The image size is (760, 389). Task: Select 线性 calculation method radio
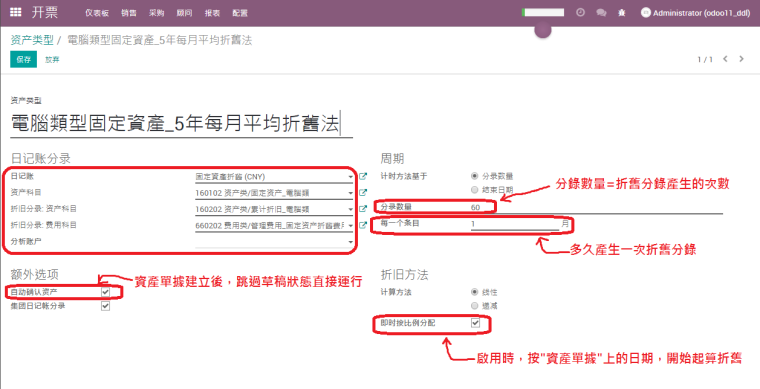click(x=475, y=292)
